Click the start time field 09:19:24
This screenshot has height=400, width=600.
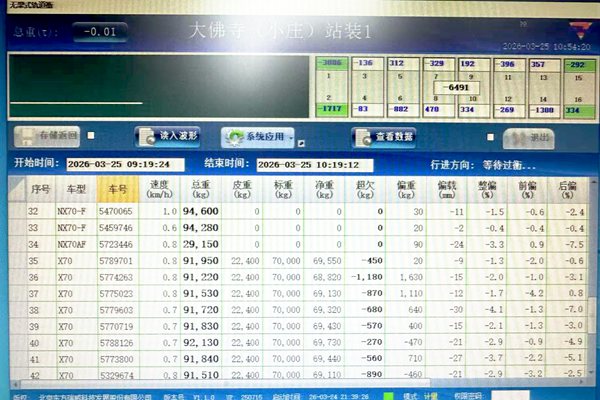tap(118, 164)
